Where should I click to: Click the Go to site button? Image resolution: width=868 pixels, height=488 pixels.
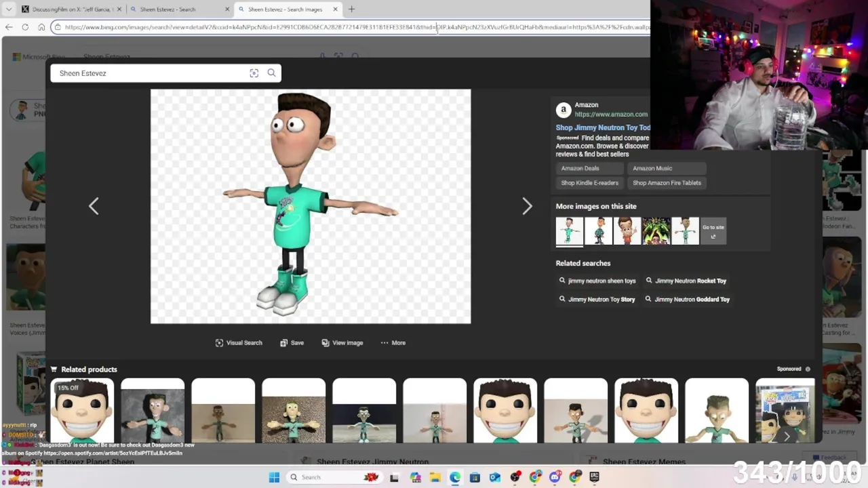pos(713,230)
